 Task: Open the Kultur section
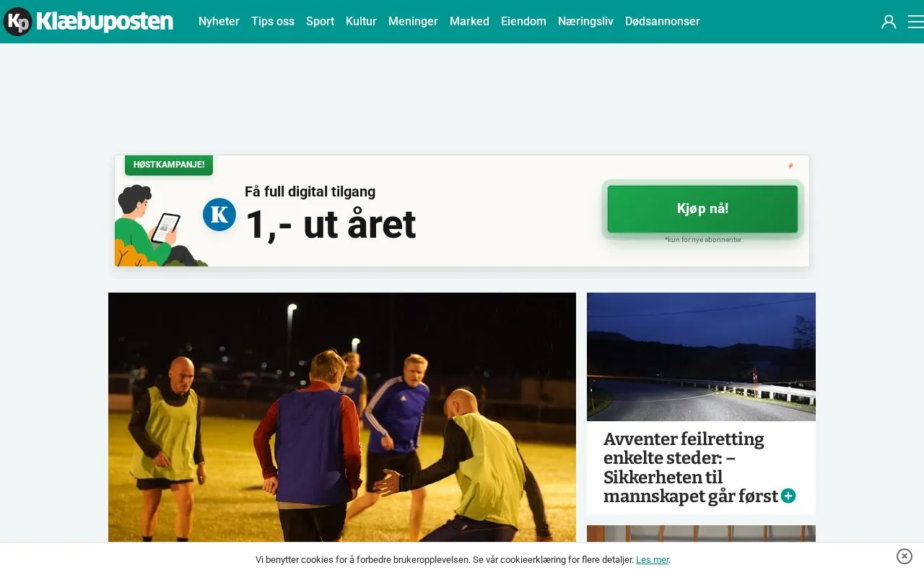coord(361,22)
